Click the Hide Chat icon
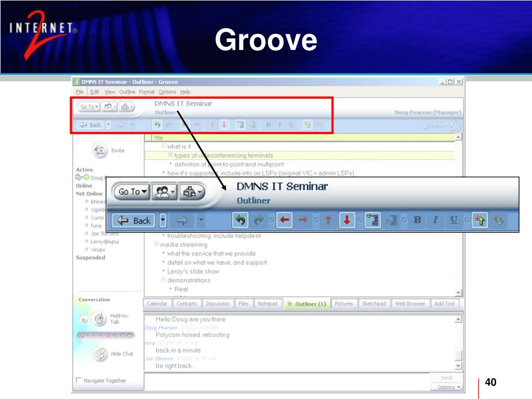 (x=100, y=354)
